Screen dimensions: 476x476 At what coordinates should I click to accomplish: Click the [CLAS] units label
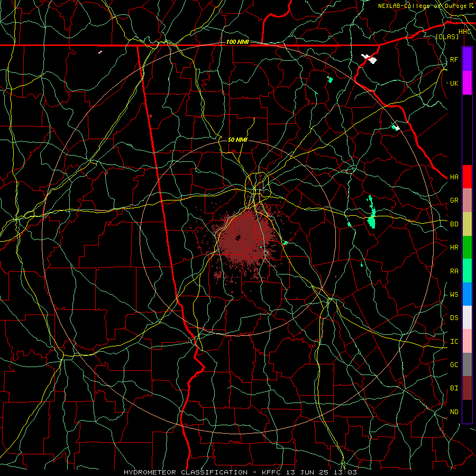(x=447, y=36)
